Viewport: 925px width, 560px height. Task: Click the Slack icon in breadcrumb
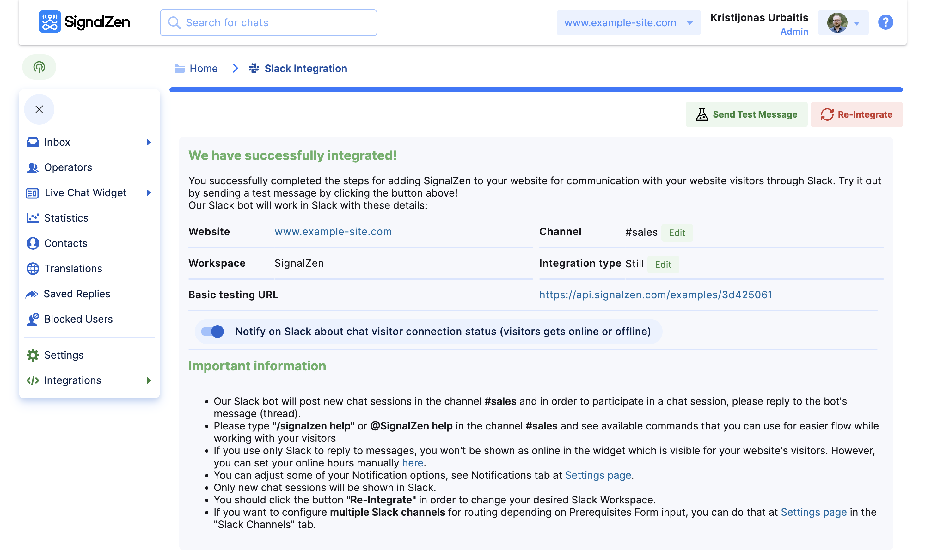pyautogui.click(x=254, y=68)
